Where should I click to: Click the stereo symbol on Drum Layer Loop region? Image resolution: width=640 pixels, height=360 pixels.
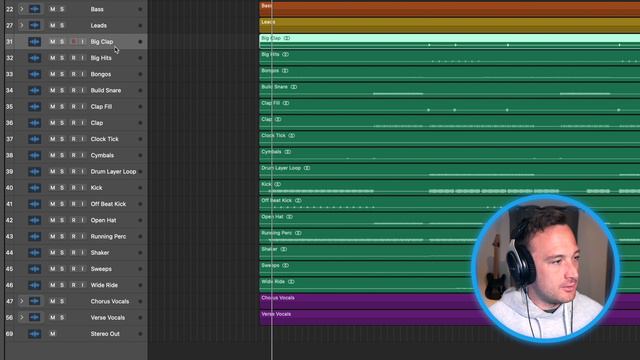point(307,168)
